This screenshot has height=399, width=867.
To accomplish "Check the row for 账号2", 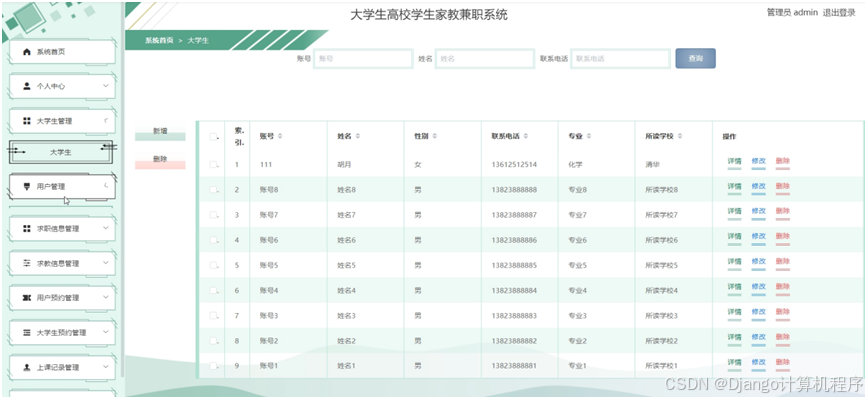I will (x=213, y=341).
